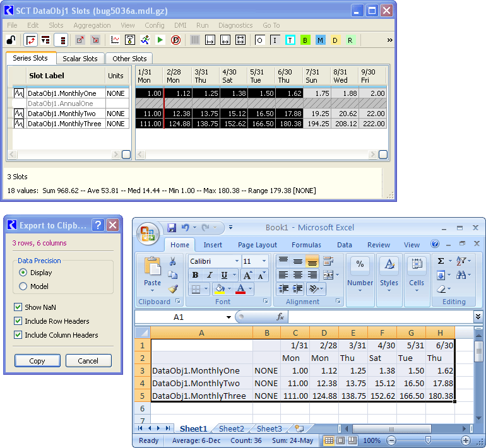Expand the SCT toolbar overflow chevron

pyautogui.click(x=390, y=40)
